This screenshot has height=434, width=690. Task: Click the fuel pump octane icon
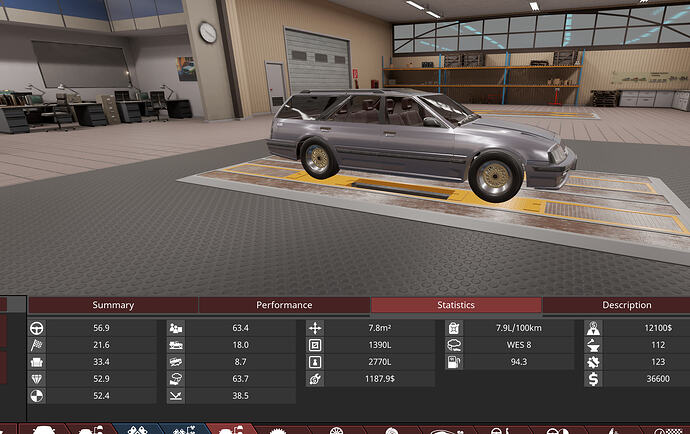[x=454, y=362]
